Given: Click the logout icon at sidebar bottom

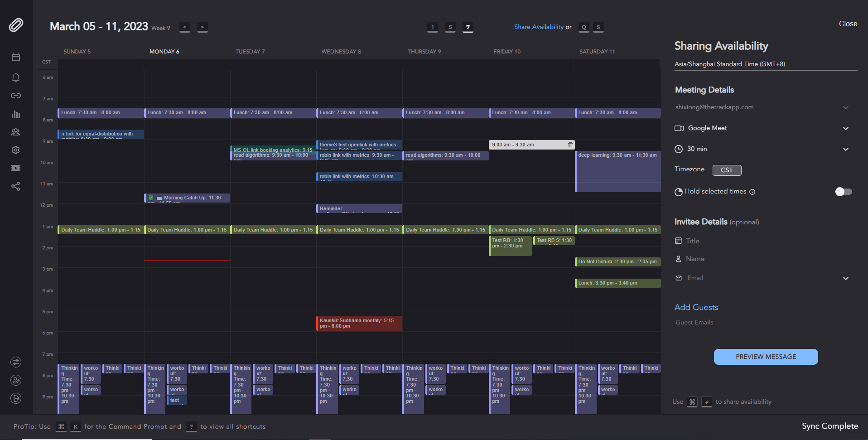Looking at the screenshot, I should (16, 398).
